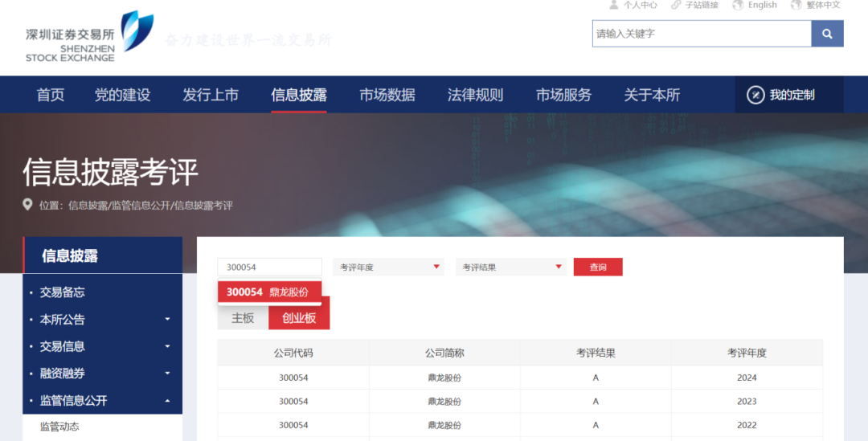The image size is (868, 441).
Task: Open 关于本所 navigation menu
Action: pos(652,95)
